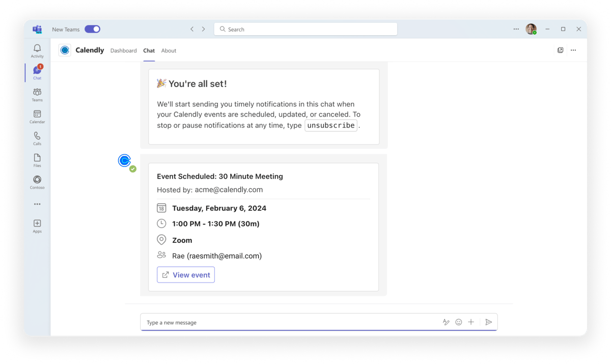Screen dimensions: 611x364
Task: Click the Calendly bot avatar beside message
Action: (125, 161)
